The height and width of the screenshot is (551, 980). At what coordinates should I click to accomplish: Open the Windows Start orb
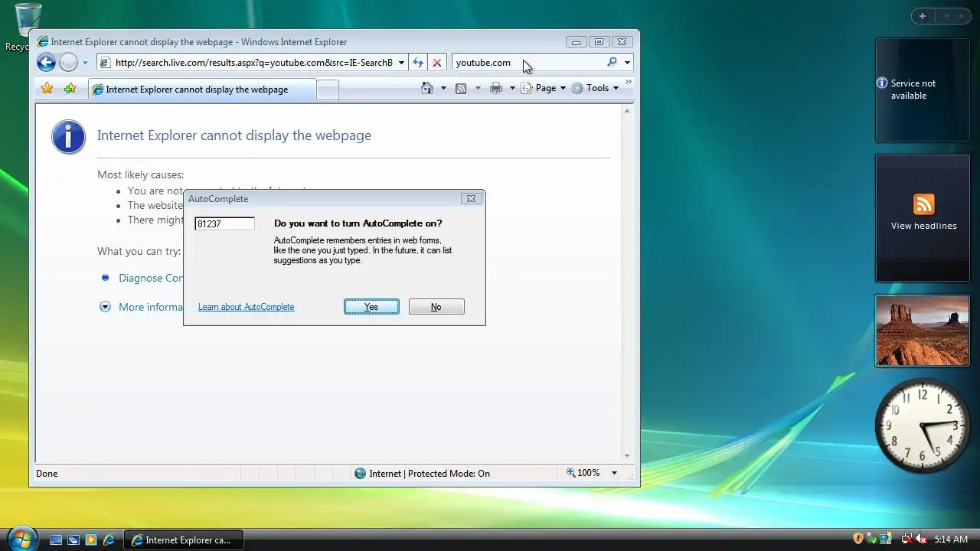[x=21, y=538]
